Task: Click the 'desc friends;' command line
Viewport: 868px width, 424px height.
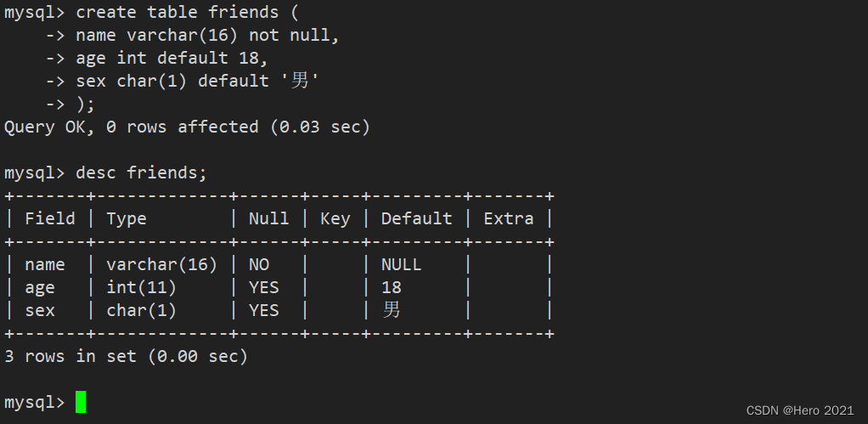Action: [x=141, y=172]
